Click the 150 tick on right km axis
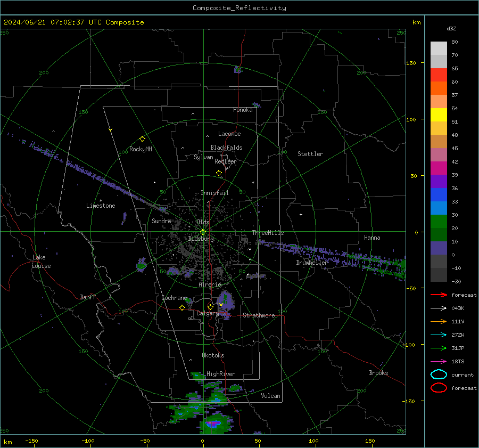 coord(411,63)
